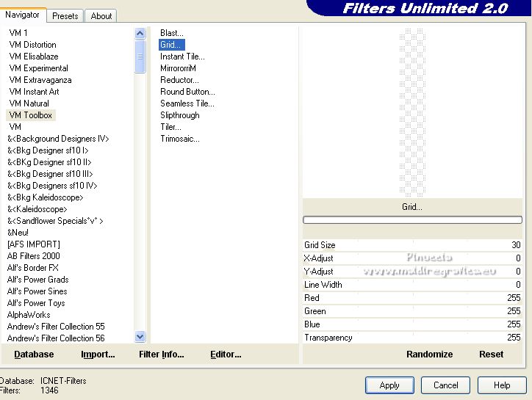Randomize the filter parameters

point(430,354)
